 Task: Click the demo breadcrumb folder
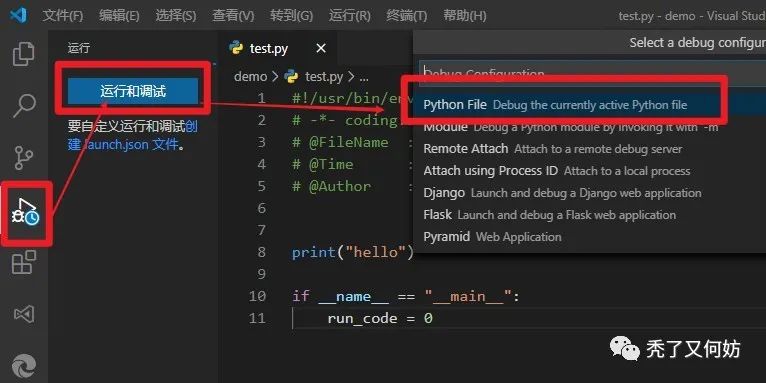(x=250, y=77)
